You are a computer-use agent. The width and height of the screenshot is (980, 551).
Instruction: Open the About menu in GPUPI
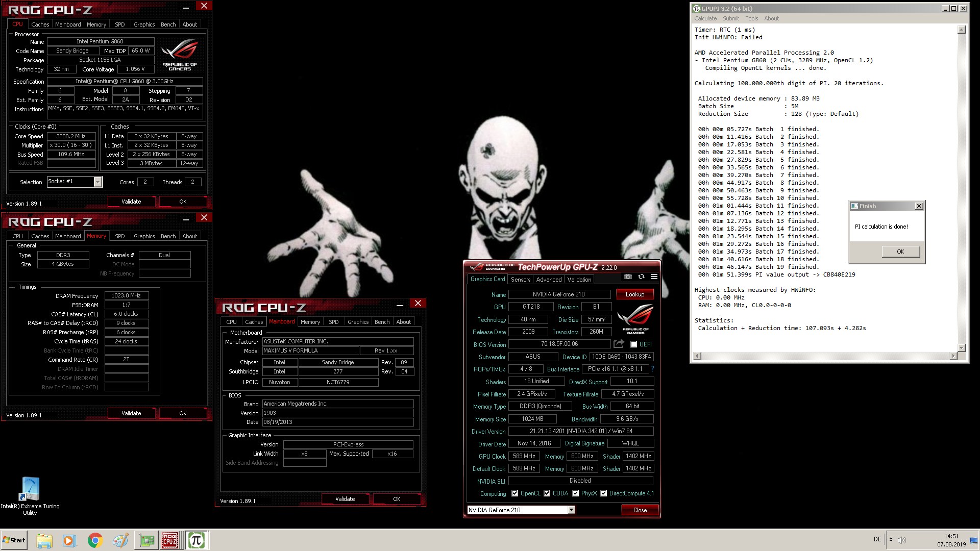(771, 18)
